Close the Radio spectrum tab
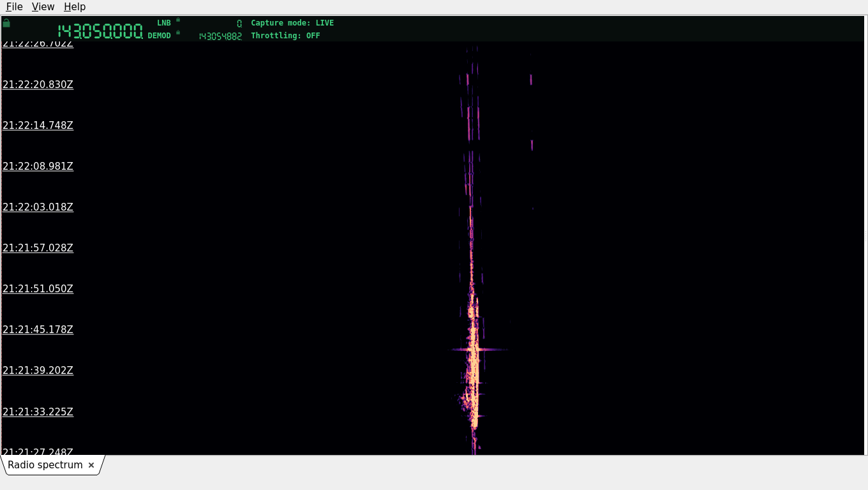868x490 pixels. [x=91, y=465]
